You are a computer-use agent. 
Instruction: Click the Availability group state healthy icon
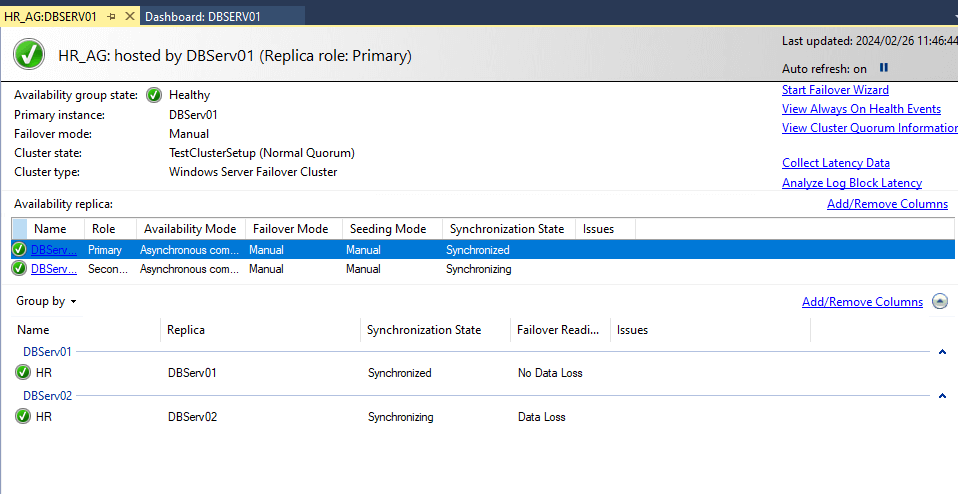154,95
